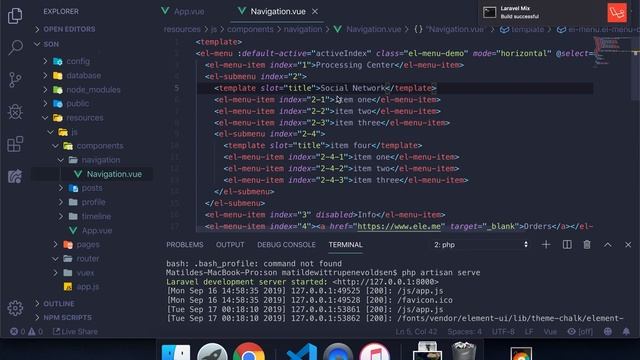The image size is (640, 360).
Task: Kill the terminal with trash icon
Action: coord(587,244)
